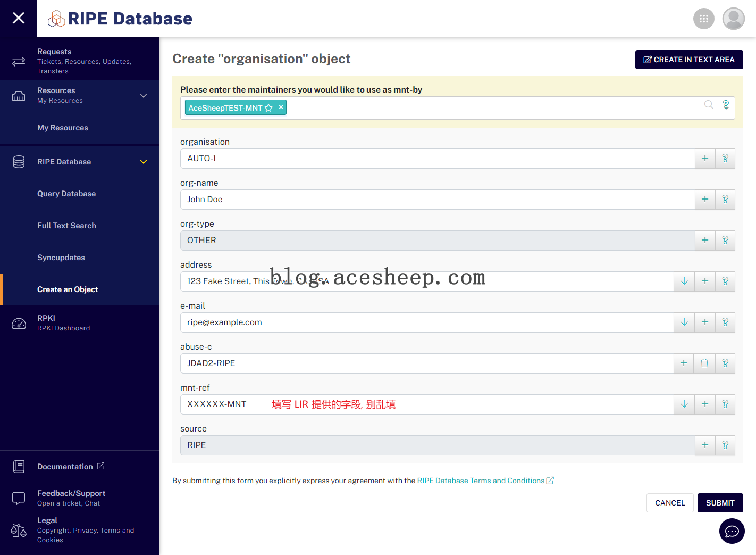Click the mnt-ref XXXXXX-MNT field

pos(427,404)
